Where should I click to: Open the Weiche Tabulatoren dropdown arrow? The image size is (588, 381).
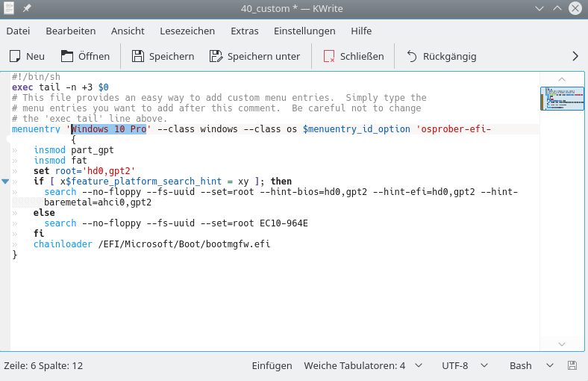pos(419,365)
